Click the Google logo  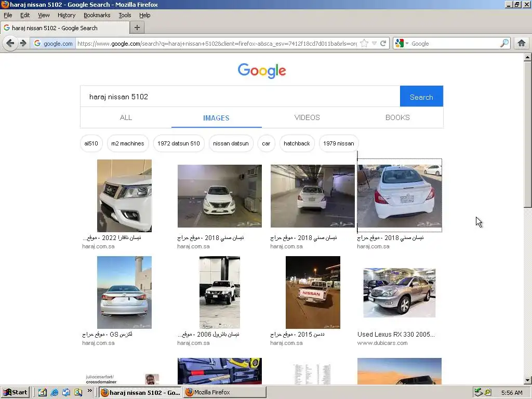[x=262, y=71]
